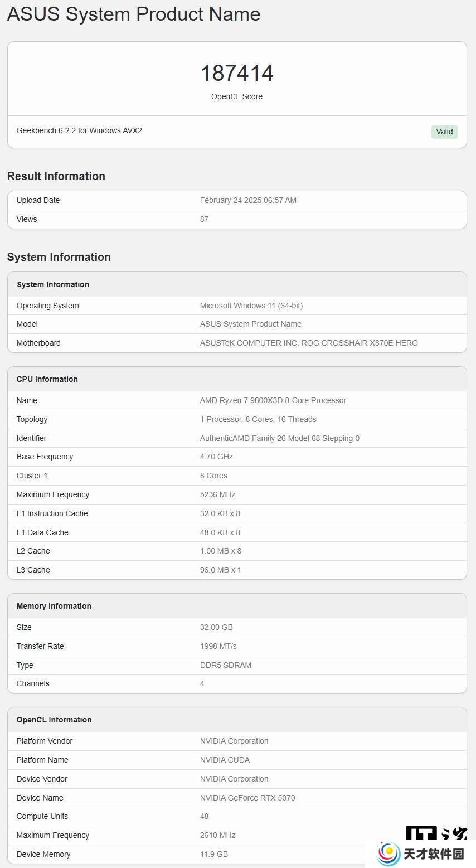Select "AuthenticAMD Family 26 Model 68 Stepping 0"
The width and height of the screenshot is (476, 868).
point(280,438)
